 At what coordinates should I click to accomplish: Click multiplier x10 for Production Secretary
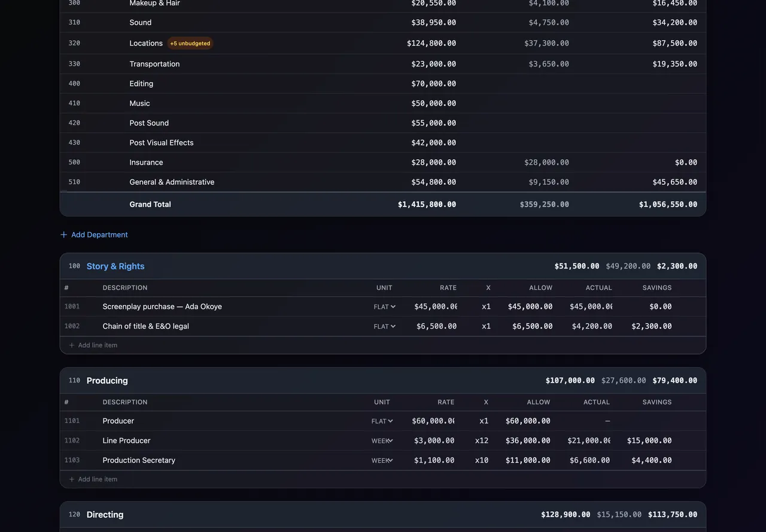(482, 460)
